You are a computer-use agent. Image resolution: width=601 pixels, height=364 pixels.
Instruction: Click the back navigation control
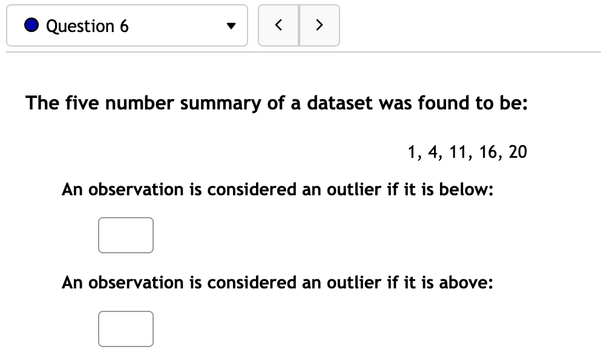coord(278,25)
